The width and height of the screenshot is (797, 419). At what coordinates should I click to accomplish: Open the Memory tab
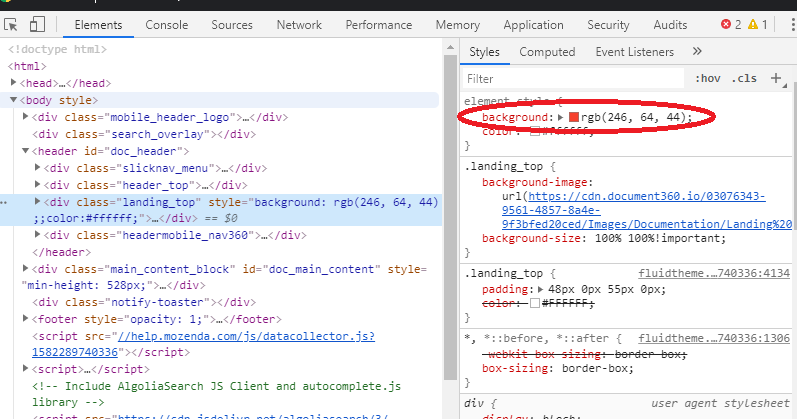coord(457,25)
